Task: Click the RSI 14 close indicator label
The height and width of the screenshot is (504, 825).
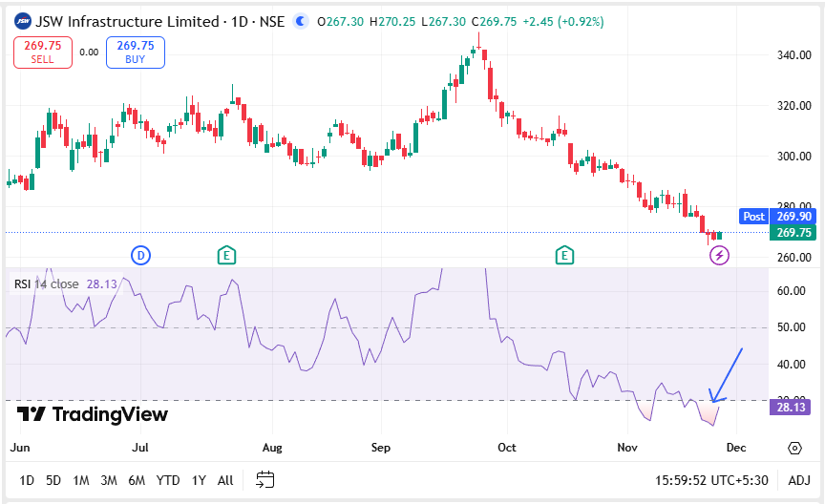Action: pos(46,283)
